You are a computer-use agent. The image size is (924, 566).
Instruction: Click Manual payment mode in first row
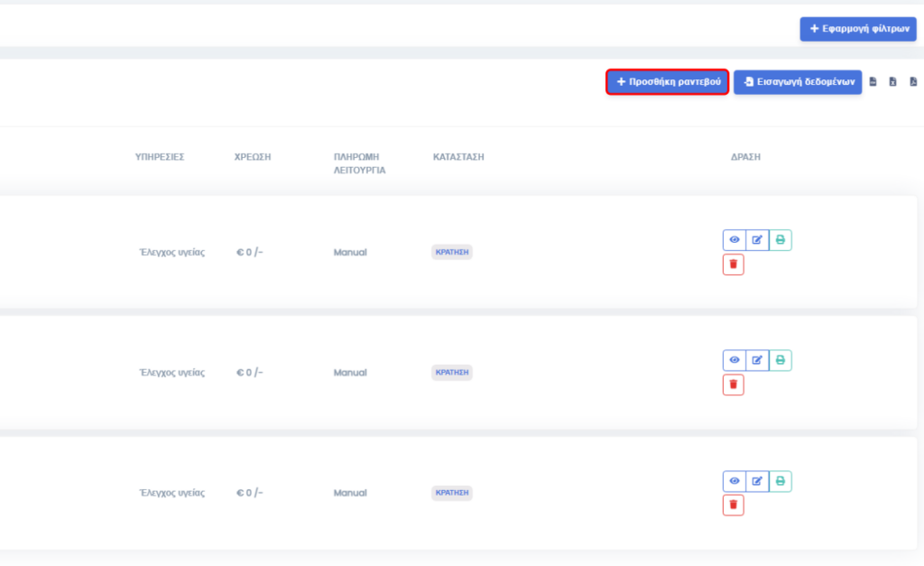click(x=350, y=253)
